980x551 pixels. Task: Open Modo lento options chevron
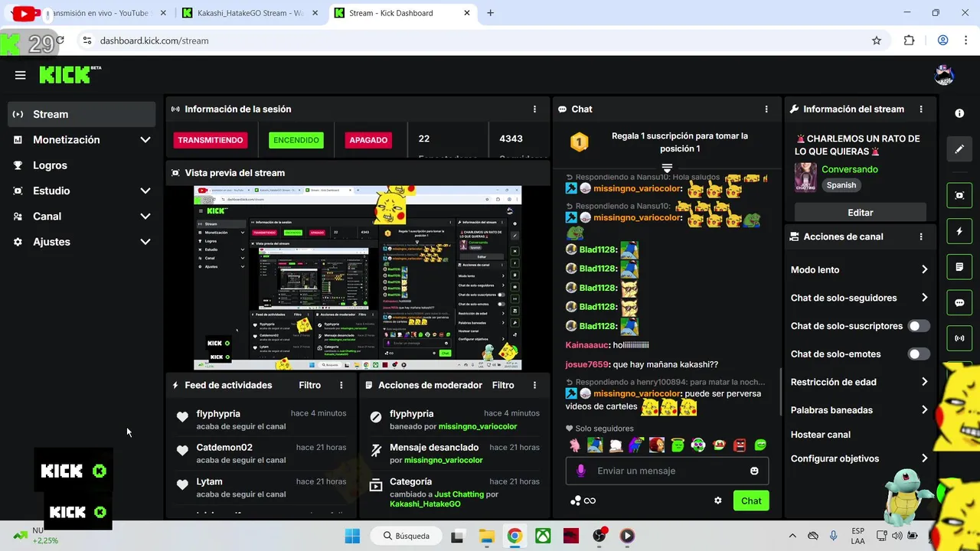(x=924, y=269)
